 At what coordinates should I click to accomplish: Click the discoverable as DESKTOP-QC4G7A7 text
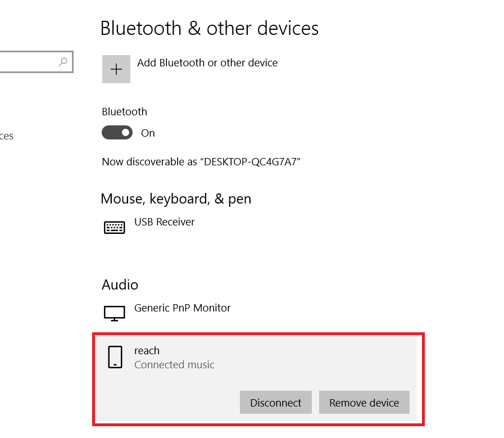pos(201,162)
